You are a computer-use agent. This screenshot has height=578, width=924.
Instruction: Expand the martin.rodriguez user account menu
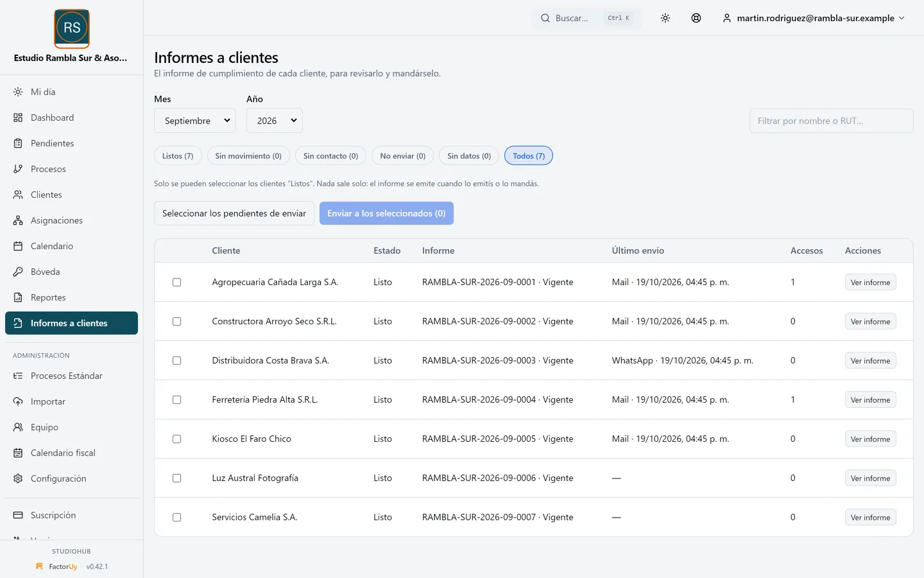pos(814,18)
